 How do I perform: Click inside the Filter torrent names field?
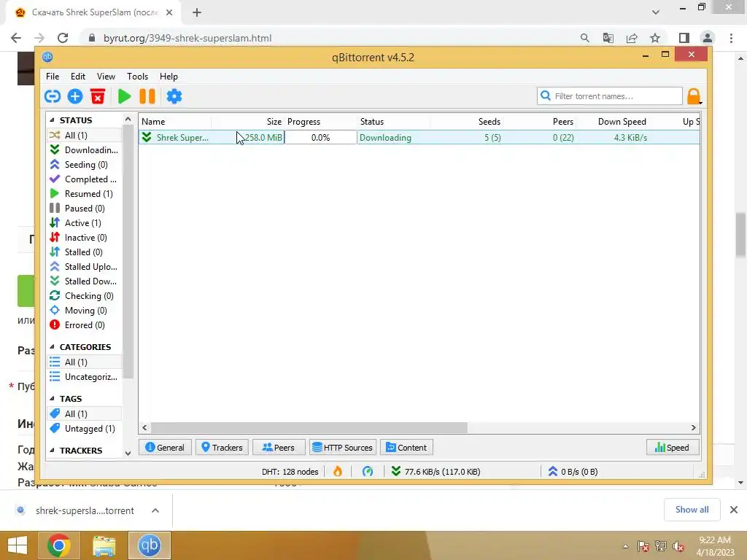pyautogui.click(x=610, y=96)
